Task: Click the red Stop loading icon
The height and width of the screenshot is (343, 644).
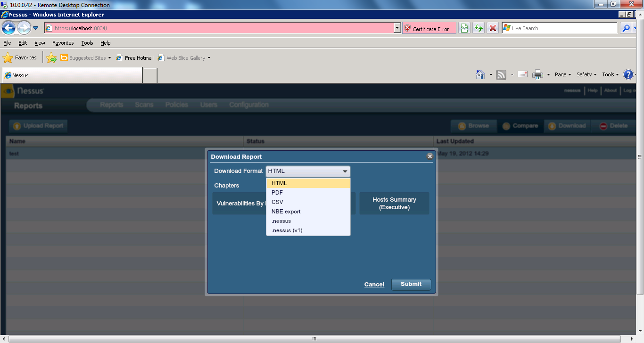Action: point(493,28)
